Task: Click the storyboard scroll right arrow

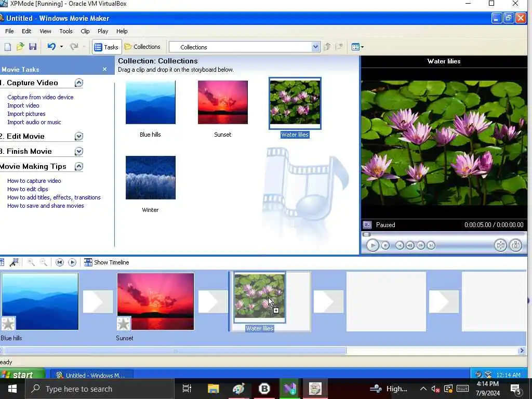Action: pyautogui.click(x=522, y=351)
